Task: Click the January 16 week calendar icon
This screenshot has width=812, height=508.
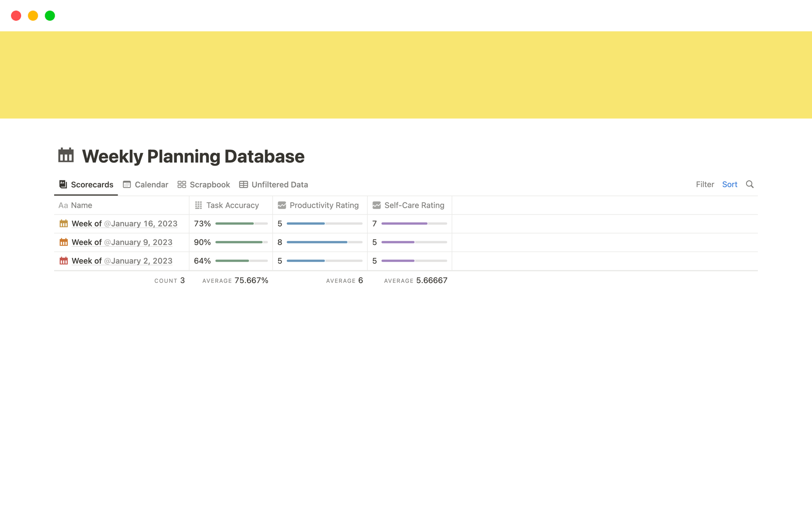Action: click(x=63, y=224)
